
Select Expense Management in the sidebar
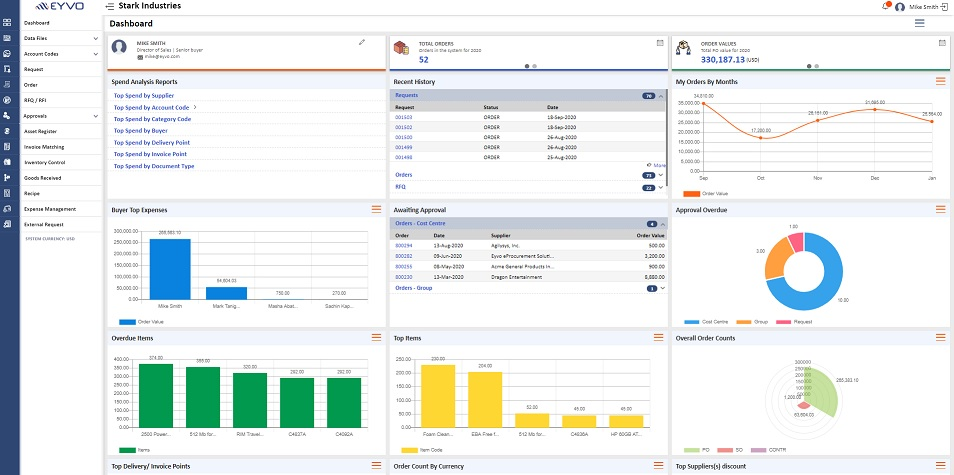point(50,209)
